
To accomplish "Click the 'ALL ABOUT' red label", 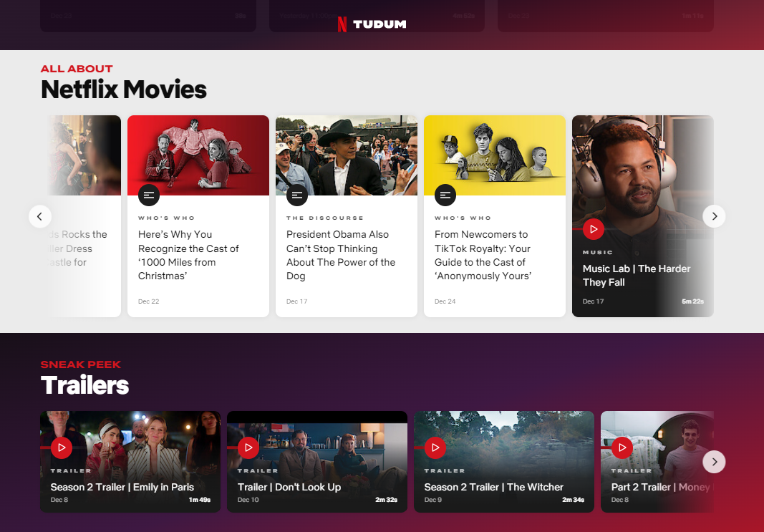I will [x=77, y=69].
